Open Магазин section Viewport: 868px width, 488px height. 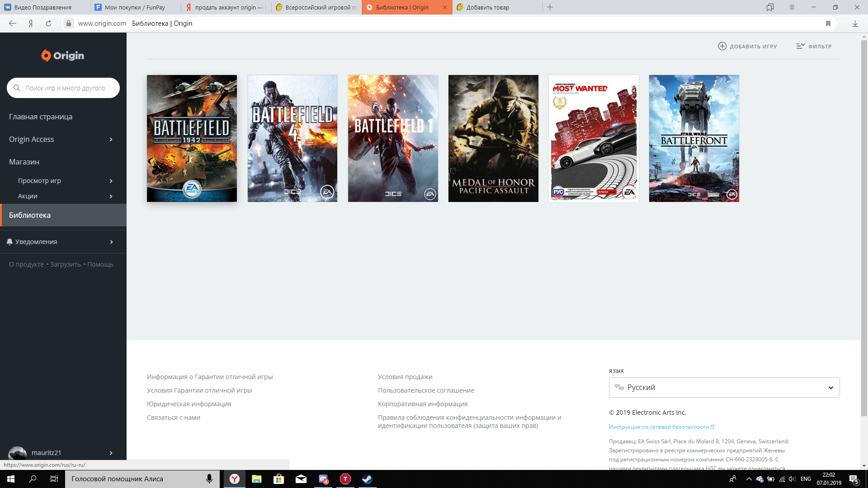click(x=24, y=162)
